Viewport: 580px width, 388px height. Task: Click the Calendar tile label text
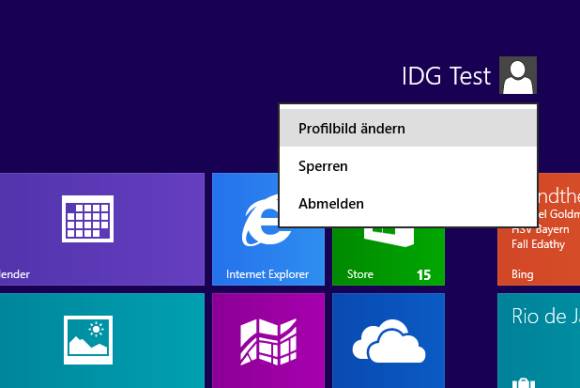point(15,274)
